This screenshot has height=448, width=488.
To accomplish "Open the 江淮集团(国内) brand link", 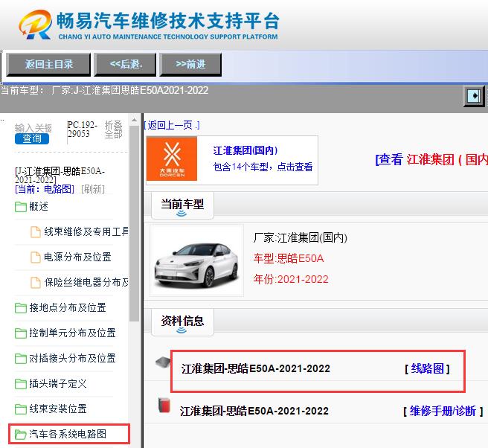I will [x=245, y=150].
